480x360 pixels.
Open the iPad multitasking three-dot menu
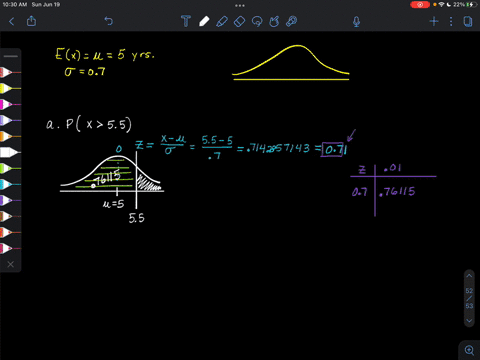pos(240,5)
